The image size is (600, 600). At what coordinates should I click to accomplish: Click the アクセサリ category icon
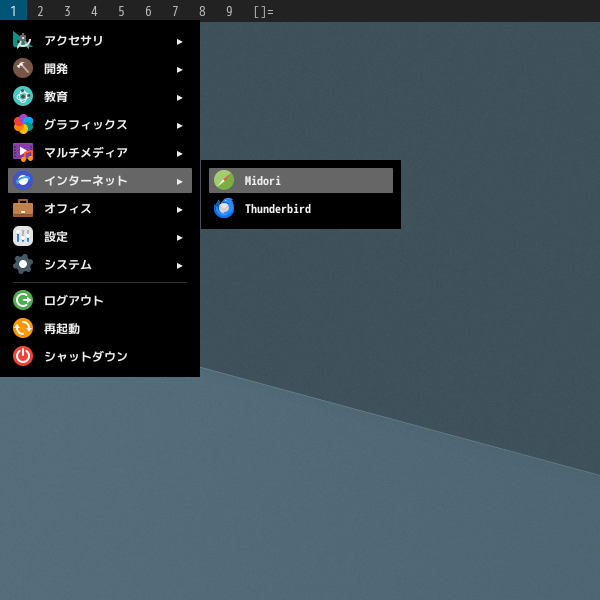(23, 40)
